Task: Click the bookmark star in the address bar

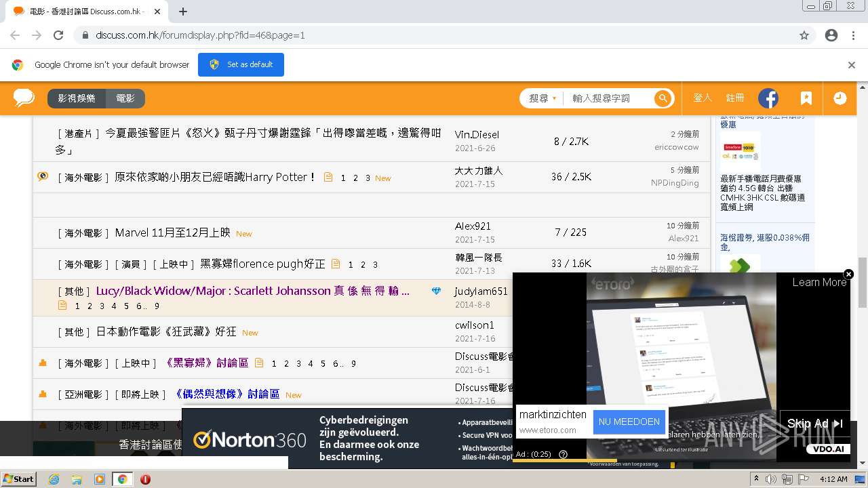Action: pos(804,35)
